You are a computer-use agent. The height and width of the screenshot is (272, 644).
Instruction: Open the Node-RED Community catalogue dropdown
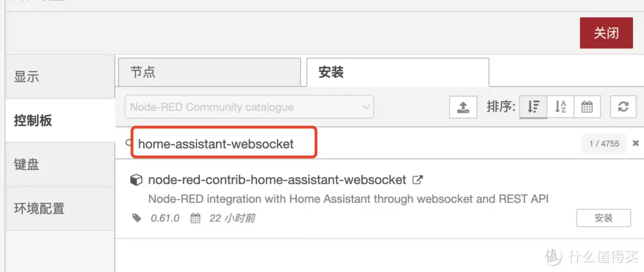[249, 107]
